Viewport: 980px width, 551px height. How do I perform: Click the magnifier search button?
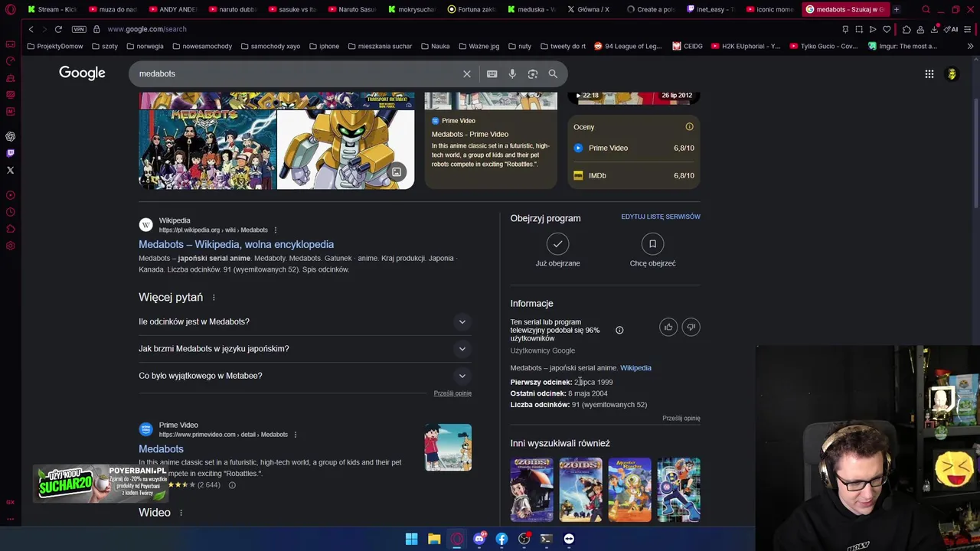tap(553, 73)
